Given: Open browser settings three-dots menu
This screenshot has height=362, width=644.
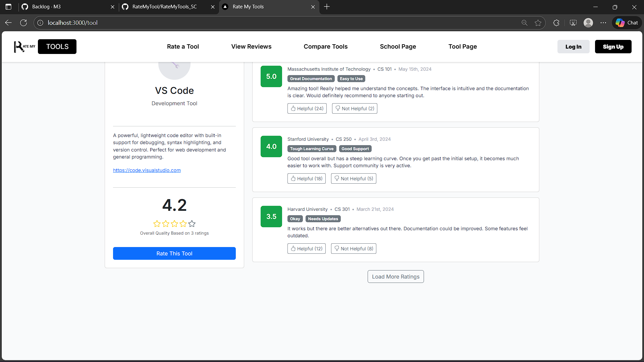Looking at the screenshot, I should 603,23.
